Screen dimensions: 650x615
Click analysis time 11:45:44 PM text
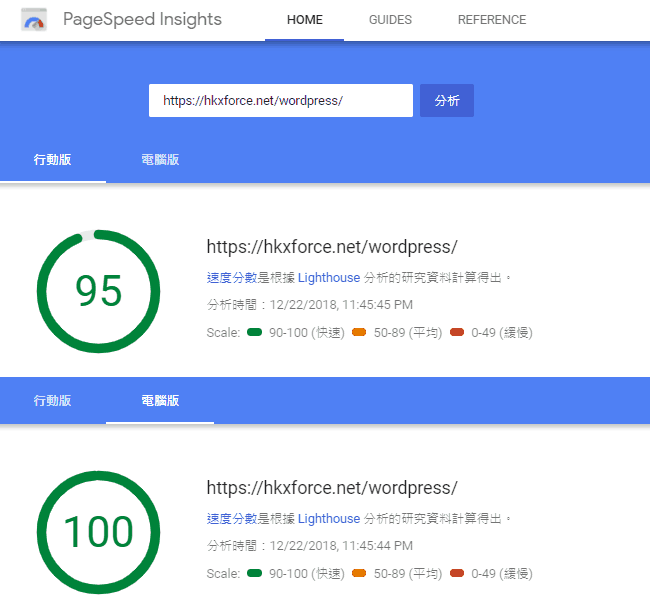click(310, 546)
